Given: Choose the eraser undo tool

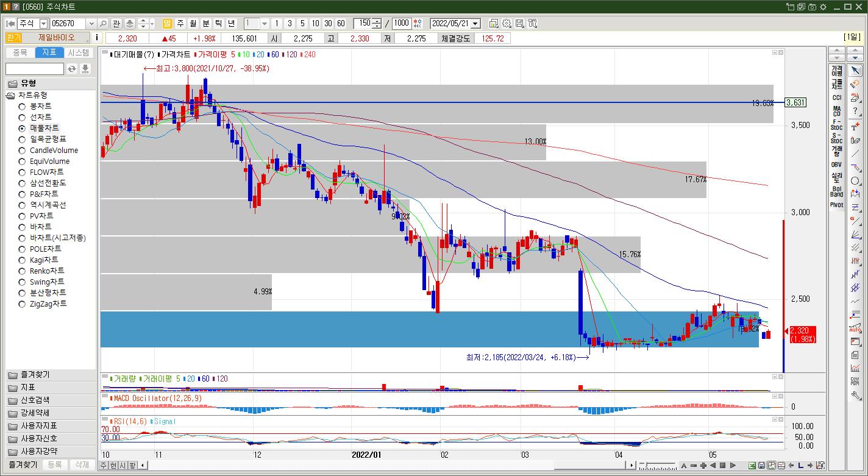Looking at the screenshot, I should (855, 83).
